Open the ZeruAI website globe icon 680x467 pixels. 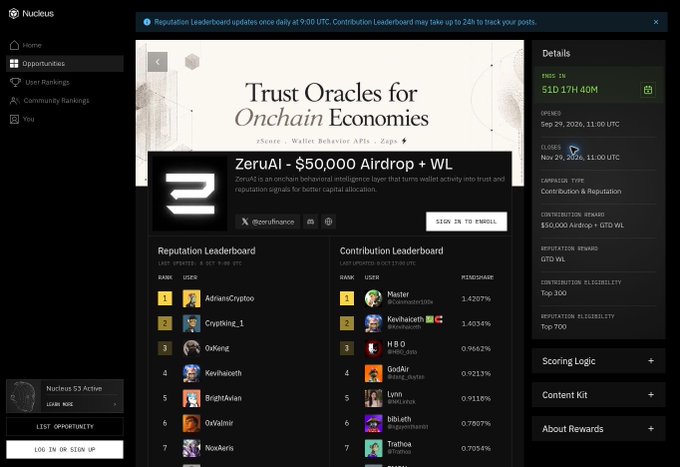click(x=329, y=222)
